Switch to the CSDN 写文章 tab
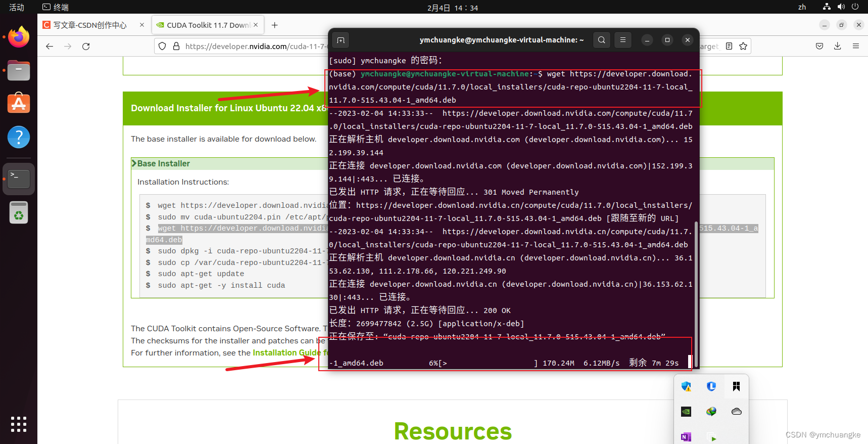Image resolution: width=868 pixels, height=444 pixels. click(x=90, y=25)
